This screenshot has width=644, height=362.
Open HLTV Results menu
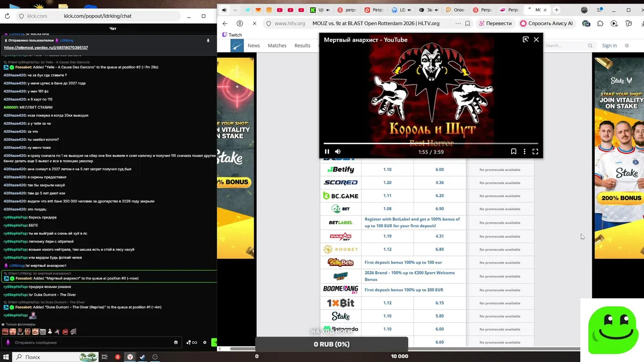[x=302, y=45]
